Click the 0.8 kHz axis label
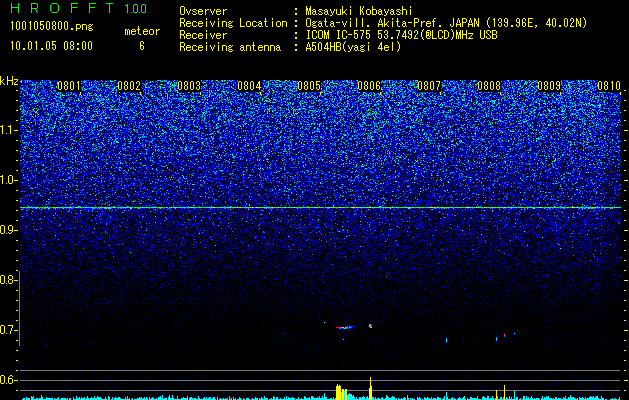Image resolution: width=629 pixels, height=400 pixels. [7, 280]
